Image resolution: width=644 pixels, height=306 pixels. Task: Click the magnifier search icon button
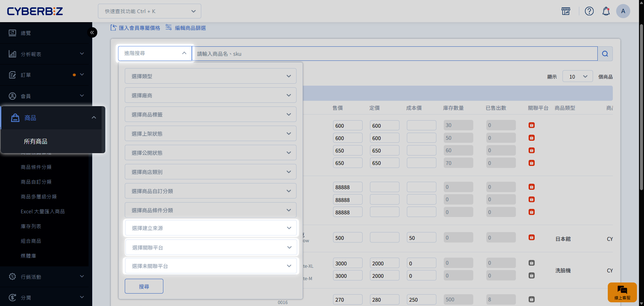[x=605, y=54]
